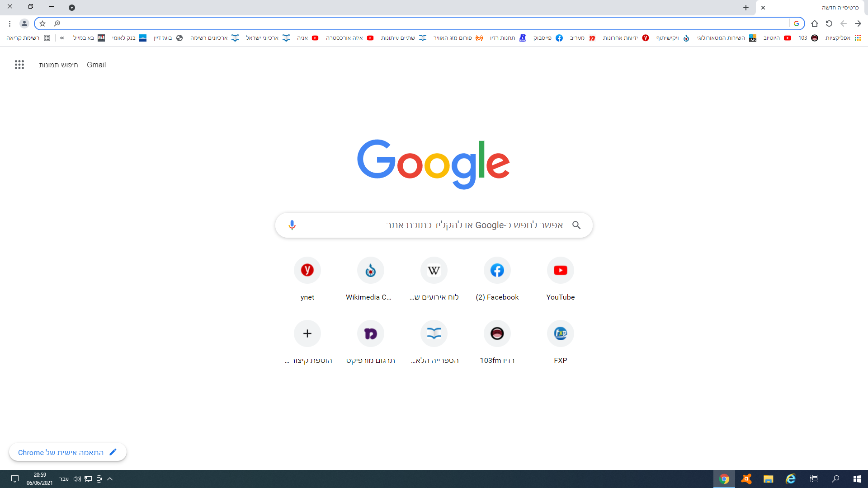This screenshot has width=868, height=488.
Task: Reload the page using refresh icon
Action: (x=829, y=23)
